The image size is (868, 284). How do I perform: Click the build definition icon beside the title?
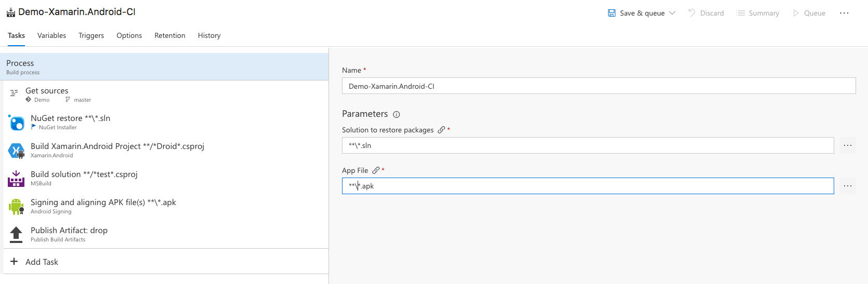pos(10,12)
